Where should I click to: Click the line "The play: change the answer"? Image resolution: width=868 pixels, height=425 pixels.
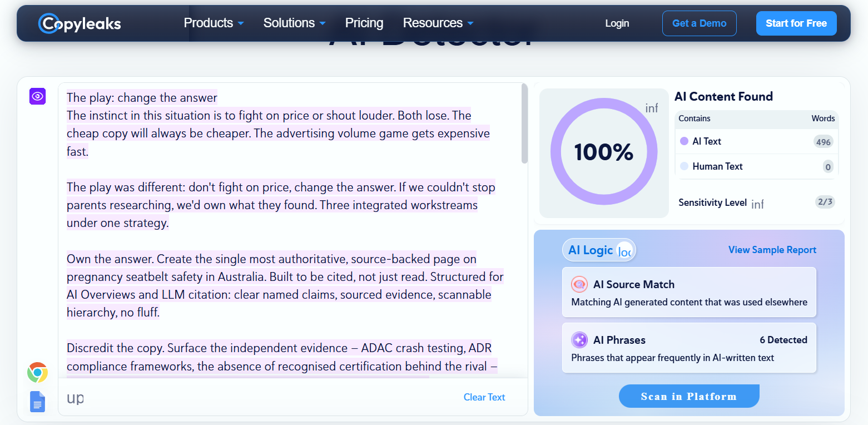tap(142, 98)
